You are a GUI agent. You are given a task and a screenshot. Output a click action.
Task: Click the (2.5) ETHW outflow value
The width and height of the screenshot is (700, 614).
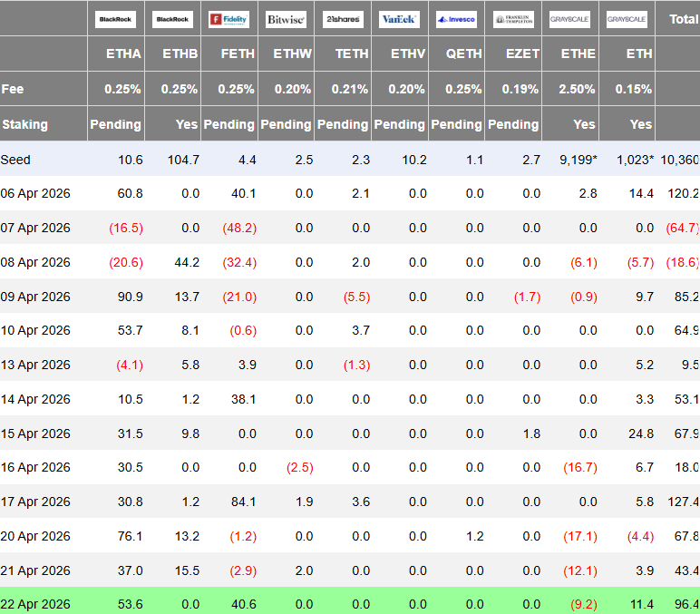(300, 467)
